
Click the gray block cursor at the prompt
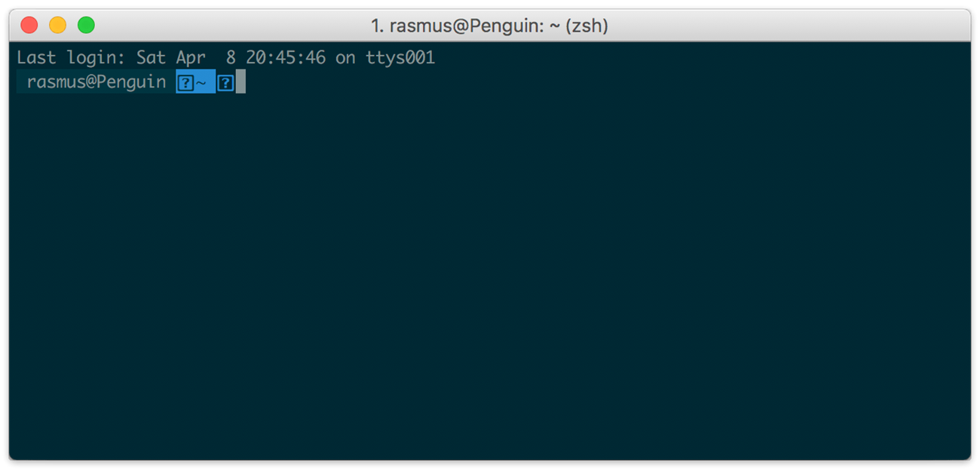[x=240, y=82]
